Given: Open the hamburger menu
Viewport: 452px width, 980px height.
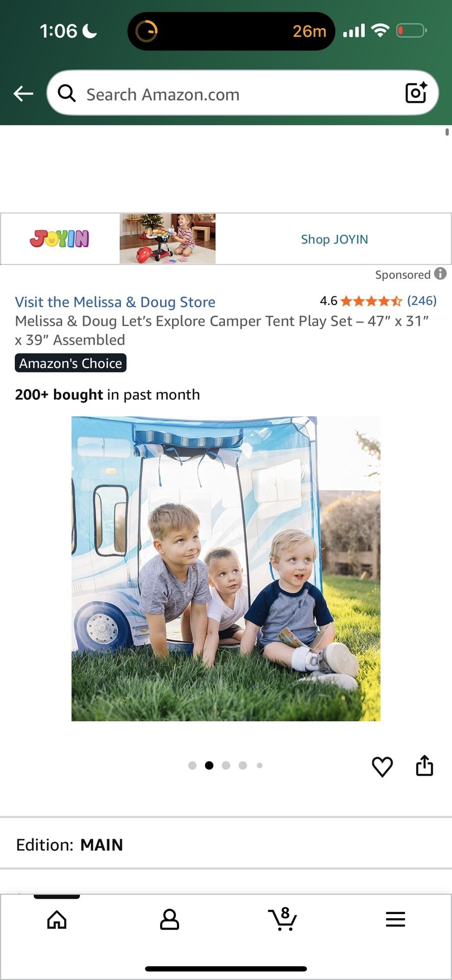Looking at the screenshot, I should click(395, 919).
